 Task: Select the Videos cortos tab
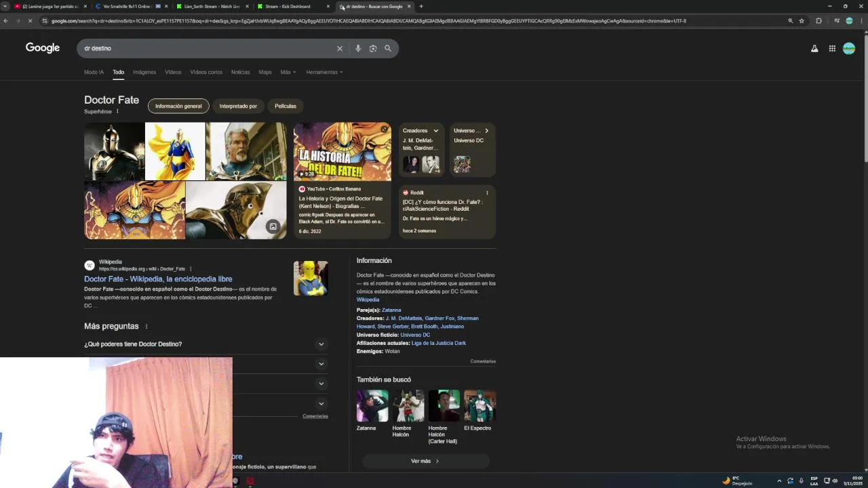coord(206,72)
